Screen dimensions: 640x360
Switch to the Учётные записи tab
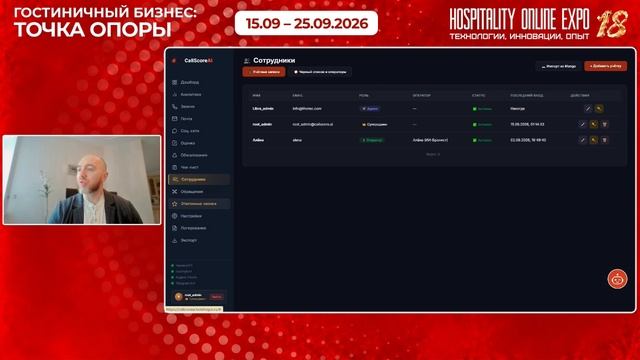coord(264,72)
